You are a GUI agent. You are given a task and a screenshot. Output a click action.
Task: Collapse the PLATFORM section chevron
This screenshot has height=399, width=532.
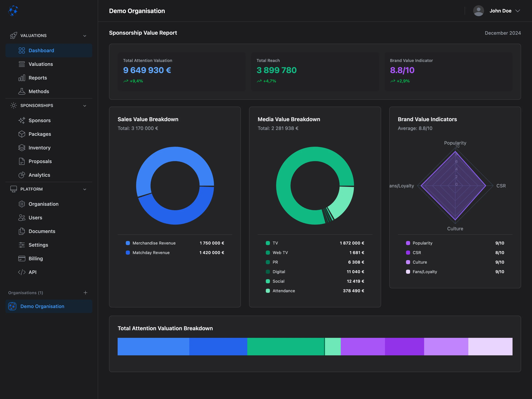pyautogui.click(x=85, y=189)
